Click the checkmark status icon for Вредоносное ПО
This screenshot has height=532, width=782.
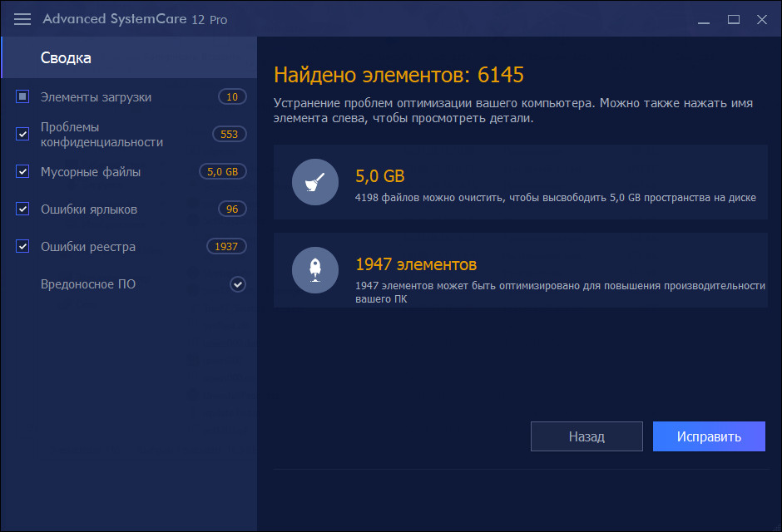[238, 284]
